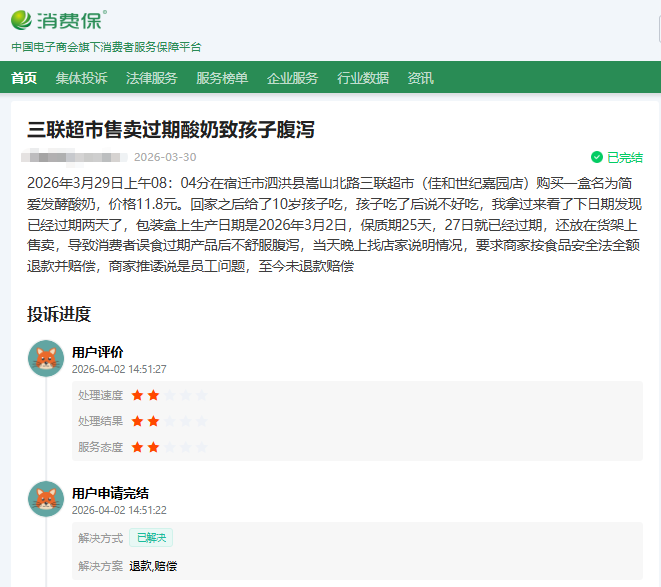Click the second star for 处理速度
The height and width of the screenshot is (587, 661).
tap(154, 395)
